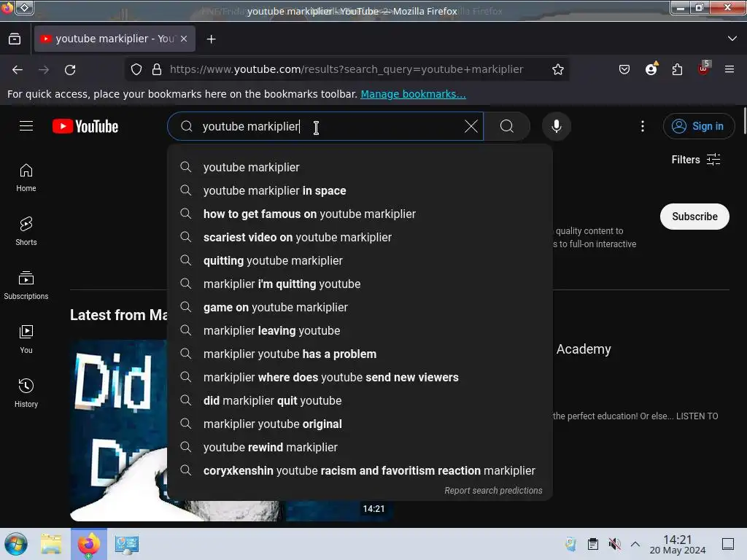This screenshot has width=747, height=560.
Task: Open a new tab with plus button
Action: [x=211, y=39]
